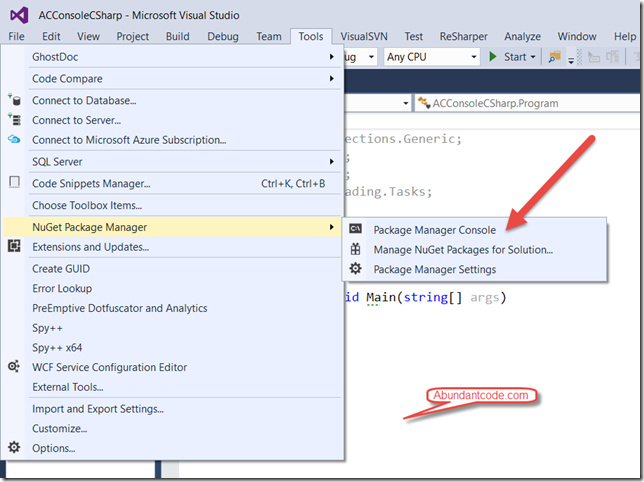The width and height of the screenshot is (644, 482).
Task: Open the Project menu
Action: pyautogui.click(x=133, y=37)
